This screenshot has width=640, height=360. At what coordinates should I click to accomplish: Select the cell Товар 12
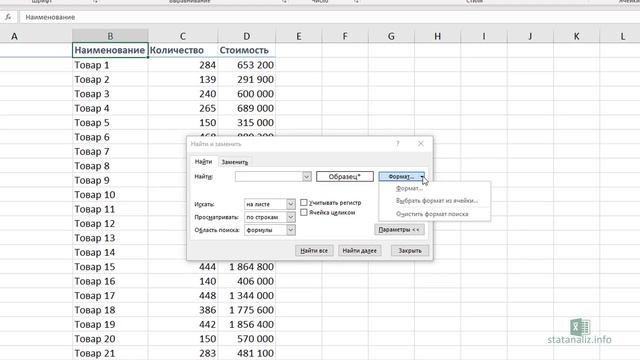tap(110, 223)
